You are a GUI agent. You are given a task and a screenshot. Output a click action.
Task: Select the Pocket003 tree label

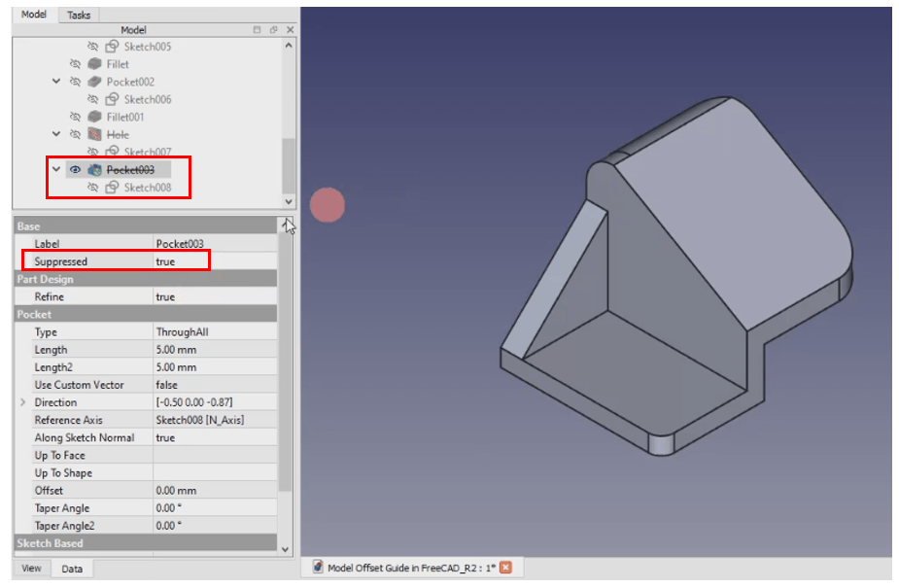(130, 170)
